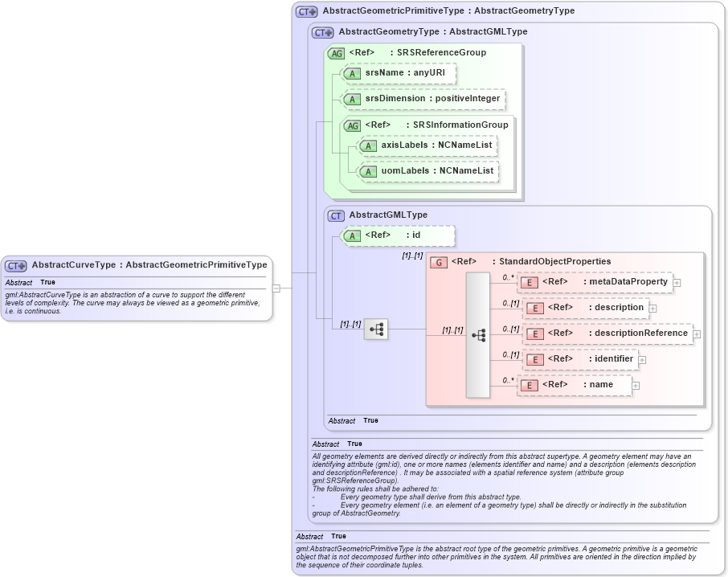This screenshot has width=728, height=577.
Task: Expand the description element
Action: (652, 309)
